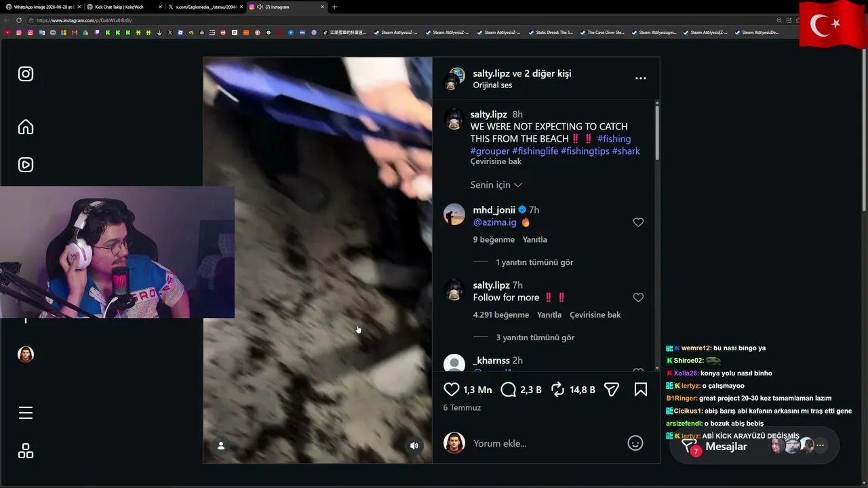Open _kharnss commenter profile name
Screen dimensions: 868x488
(x=492, y=361)
